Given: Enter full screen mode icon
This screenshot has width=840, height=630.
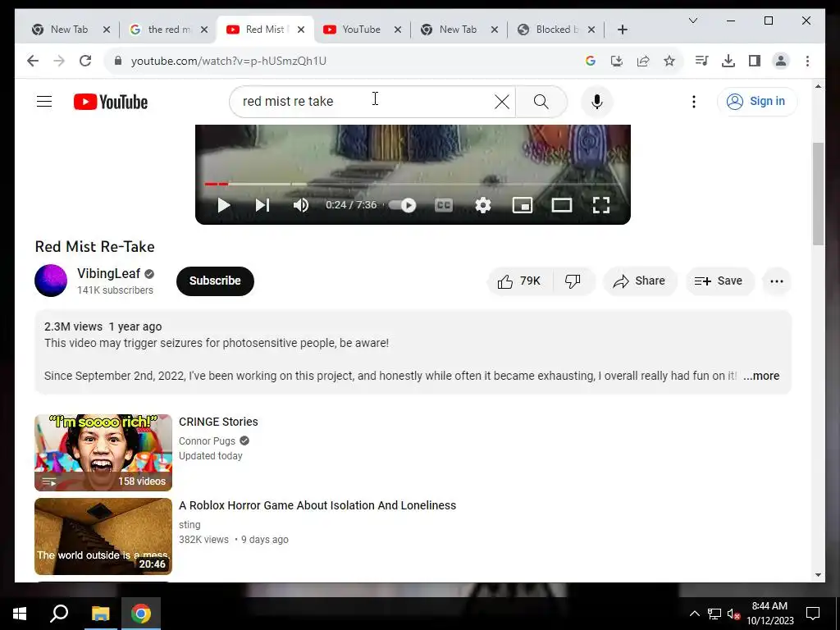Looking at the screenshot, I should (601, 205).
